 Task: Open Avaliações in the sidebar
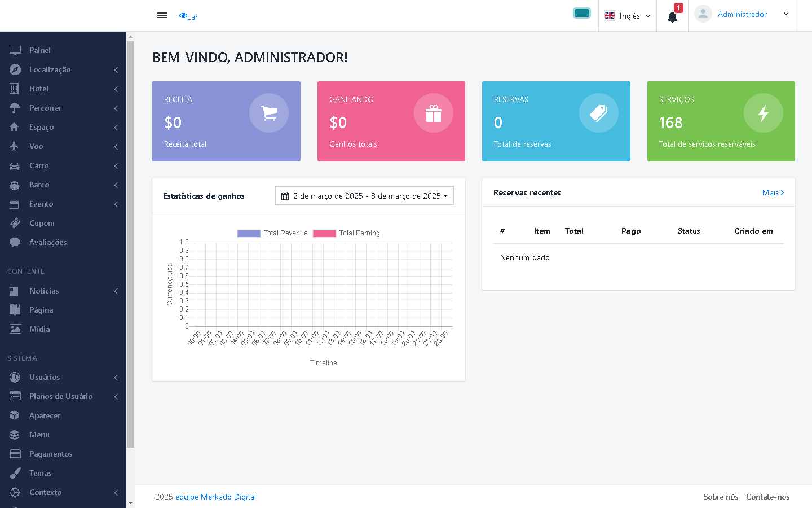pyautogui.click(x=47, y=242)
